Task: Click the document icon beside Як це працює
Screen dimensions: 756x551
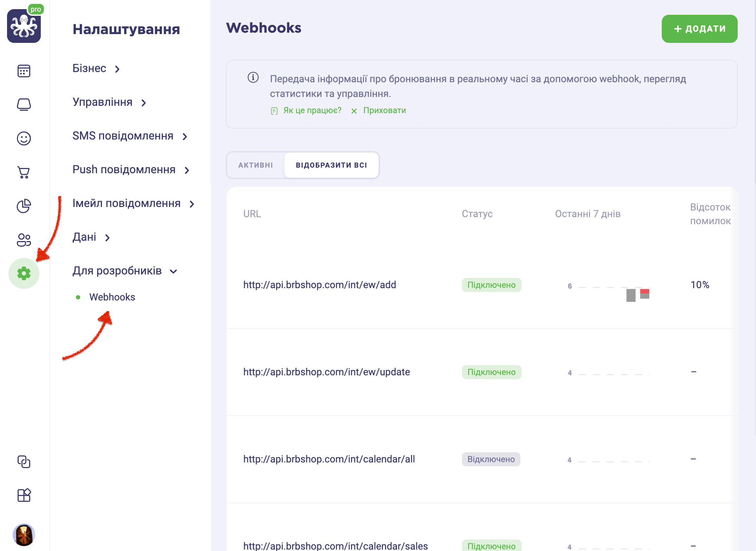Action: (x=274, y=111)
